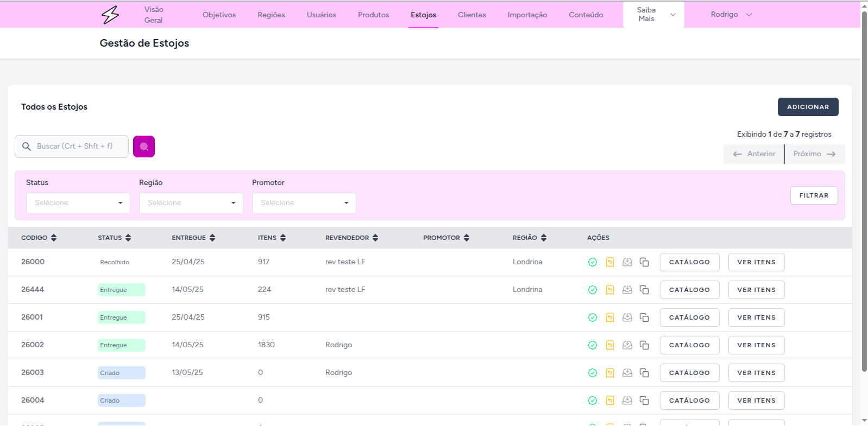Duplicate estojo 26003 with the copy icon

click(x=644, y=373)
